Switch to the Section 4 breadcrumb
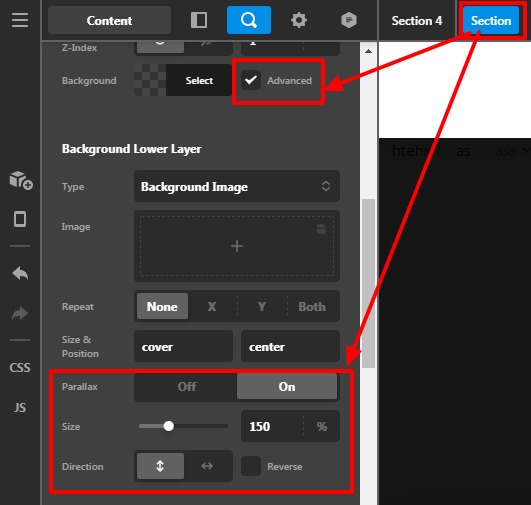The width and height of the screenshot is (531, 505). tap(417, 21)
